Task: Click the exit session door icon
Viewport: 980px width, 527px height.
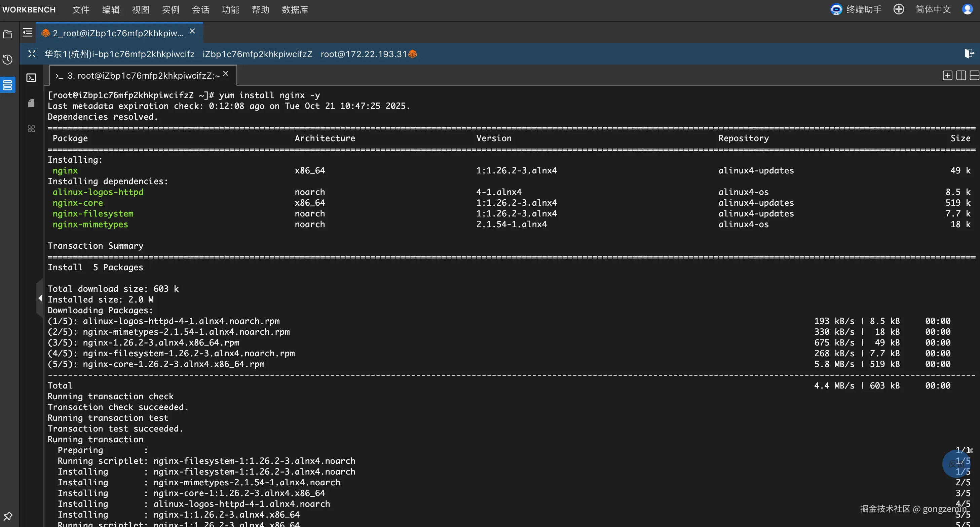Action: click(969, 54)
